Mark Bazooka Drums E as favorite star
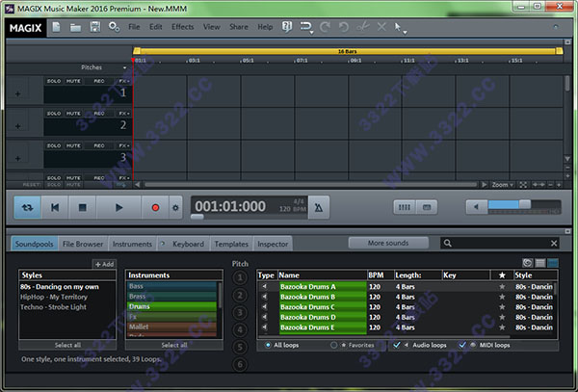578x392 pixels. pos(502,327)
